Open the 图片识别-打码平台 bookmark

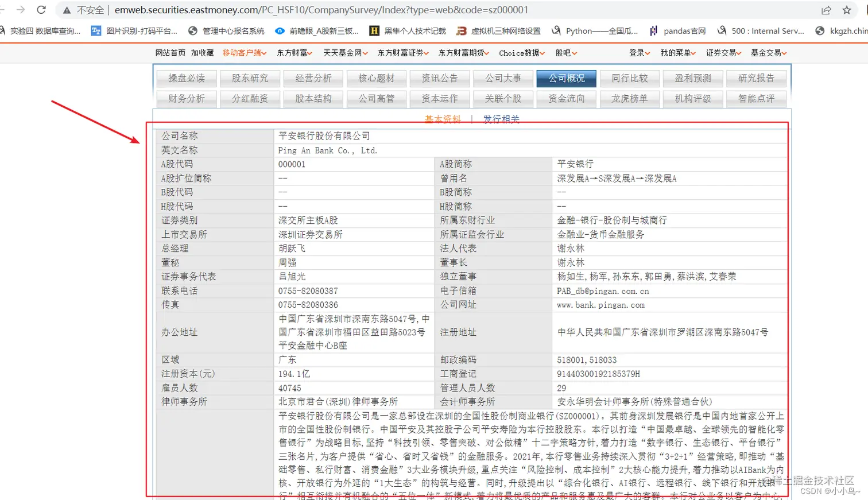point(134,31)
